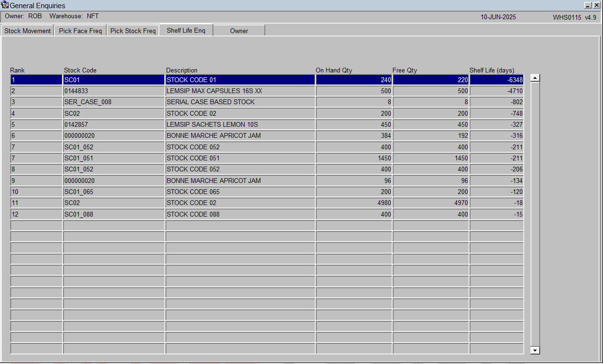
Task: Click On Hand Qty value 4980
Action: [354, 203]
